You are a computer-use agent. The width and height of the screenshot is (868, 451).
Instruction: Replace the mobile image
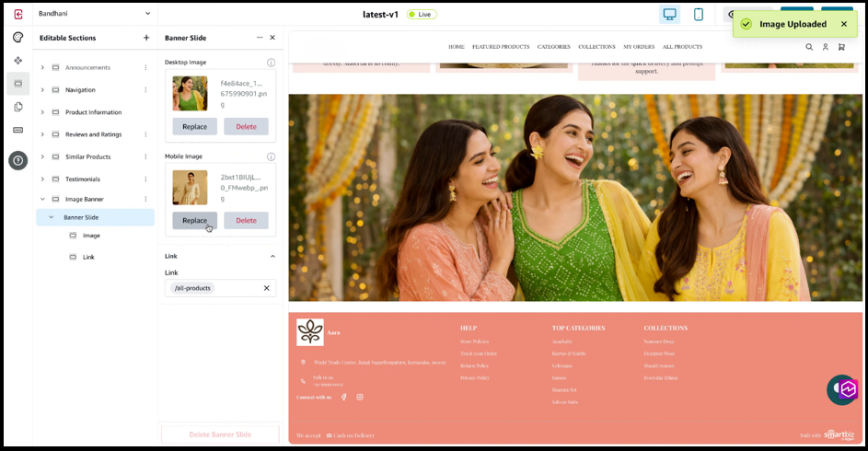click(194, 221)
